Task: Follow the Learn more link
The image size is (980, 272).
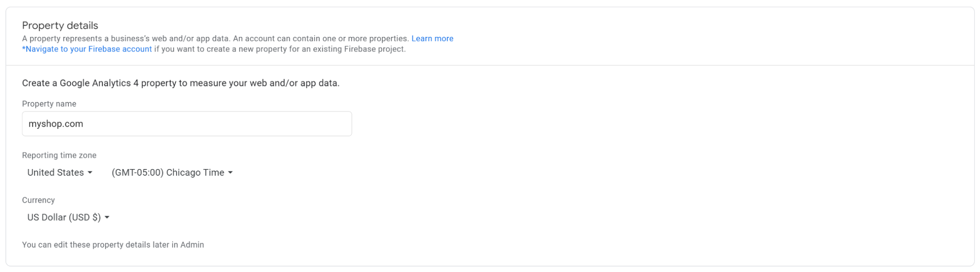Action: click(432, 39)
